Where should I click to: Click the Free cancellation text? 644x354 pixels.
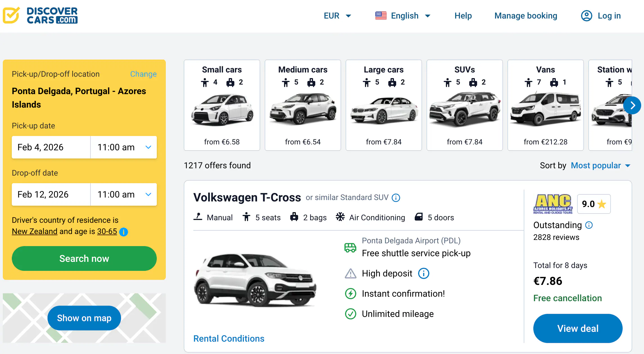[568, 298]
